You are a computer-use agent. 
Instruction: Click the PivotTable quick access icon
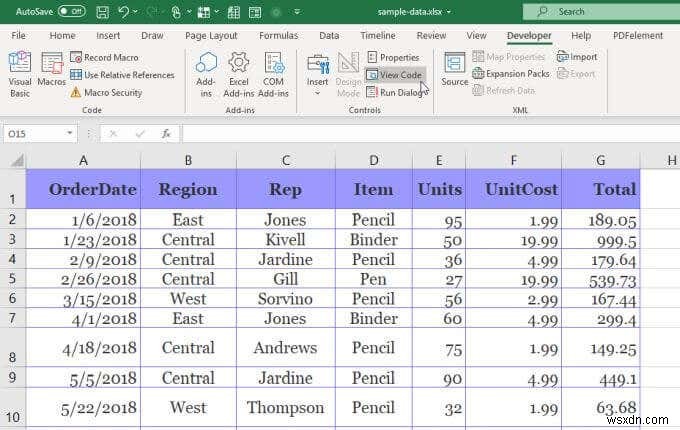pos(204,12)
